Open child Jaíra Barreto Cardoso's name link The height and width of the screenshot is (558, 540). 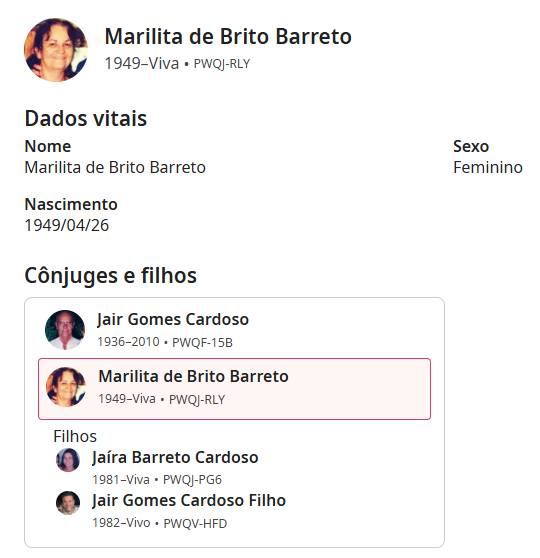point(175,457)
